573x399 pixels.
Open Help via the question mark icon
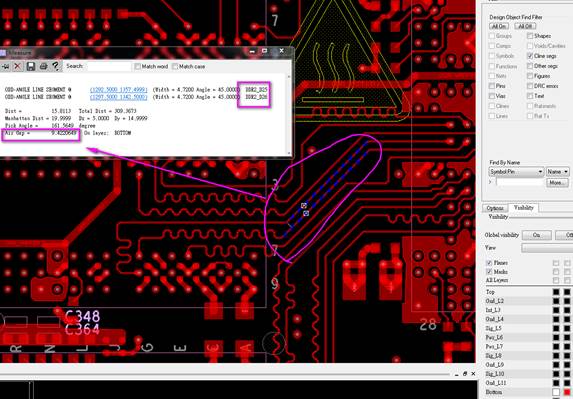(x=56, y=66)
